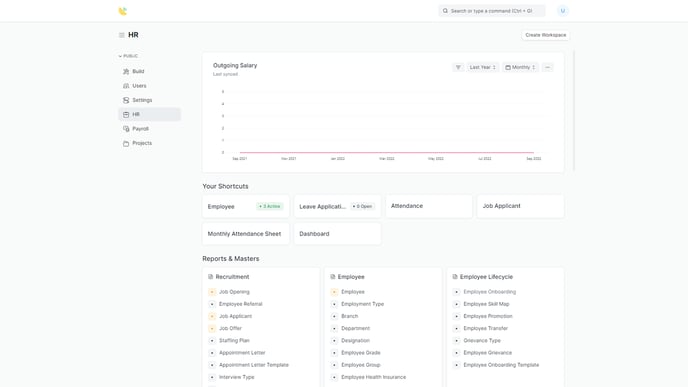Open the Staffing Plan link
Viewport: 688px width, 387px height.
click(234, 340)
